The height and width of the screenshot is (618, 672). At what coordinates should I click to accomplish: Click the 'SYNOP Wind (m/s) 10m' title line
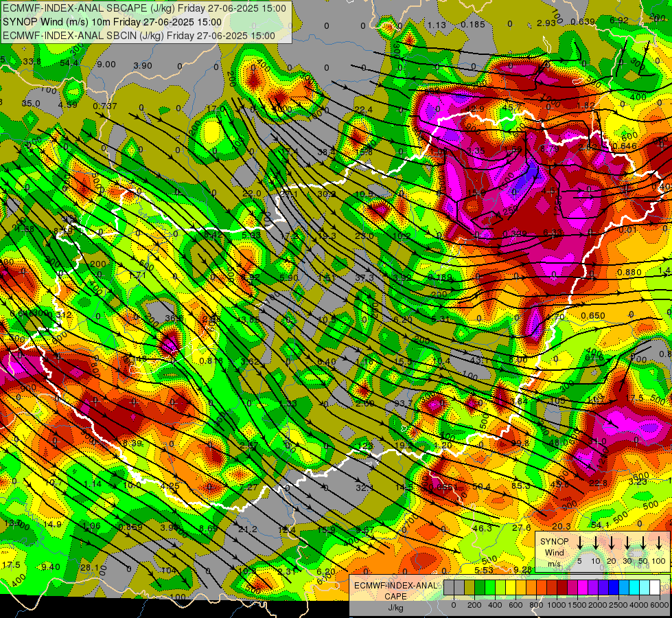[113, 22]
